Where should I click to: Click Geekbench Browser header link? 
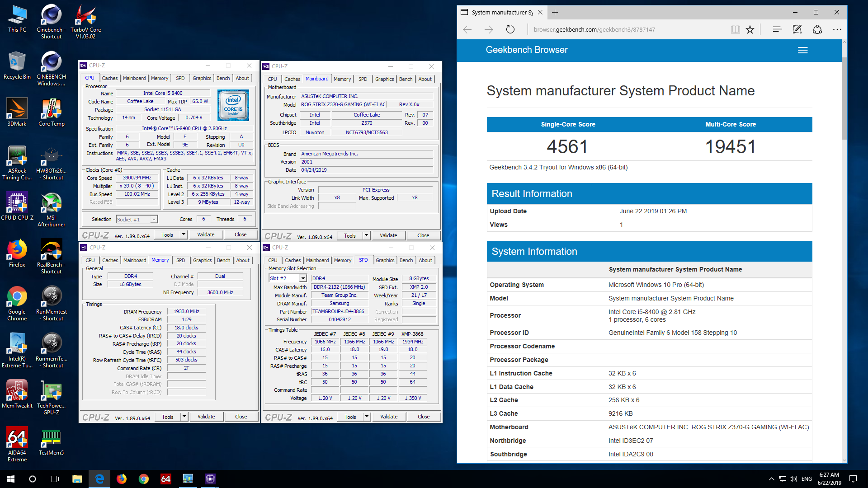526,50
